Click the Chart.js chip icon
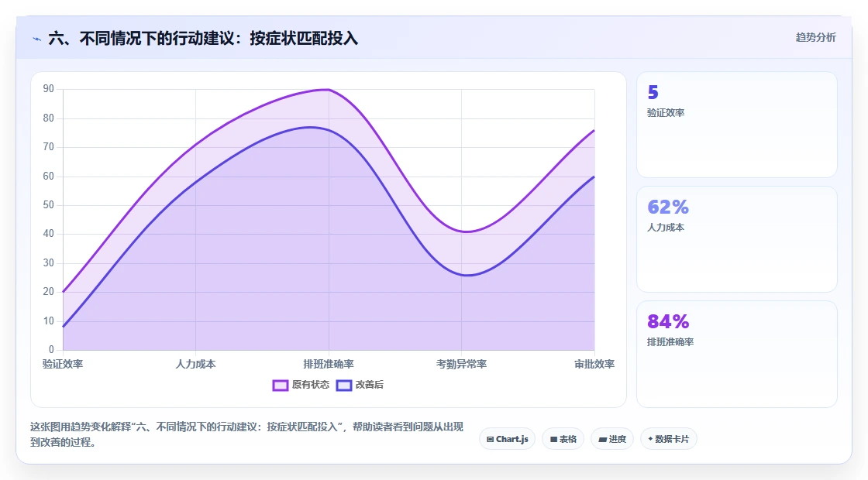Viewport: 868px width, 480px height. point(490,440)
